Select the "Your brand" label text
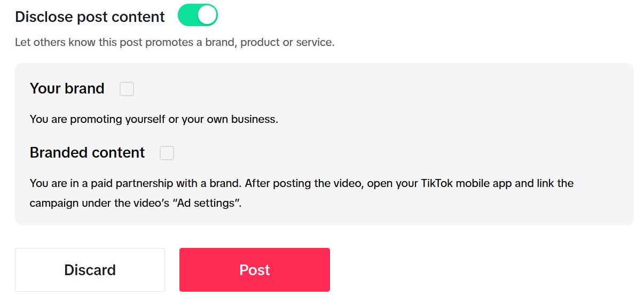 point(67,89)
